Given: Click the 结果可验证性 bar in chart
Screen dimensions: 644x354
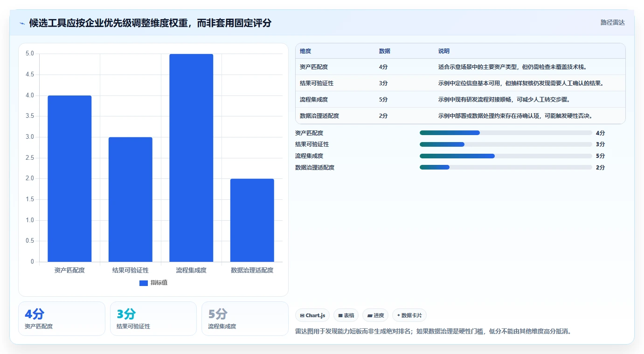Looking at the screenshot, I should (131, 199).
